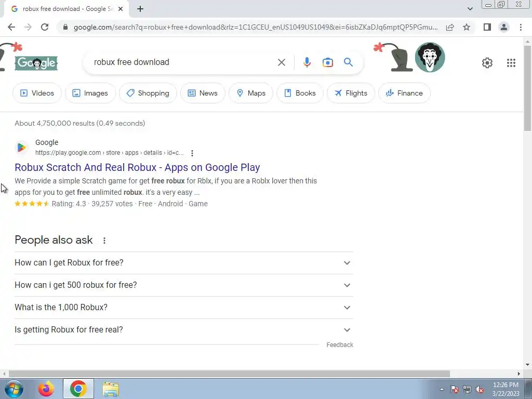Click the 'Rating: 4.3' text
Image resolution: width=532 pixels, height=399 pixels.
[x=69, y=204]
